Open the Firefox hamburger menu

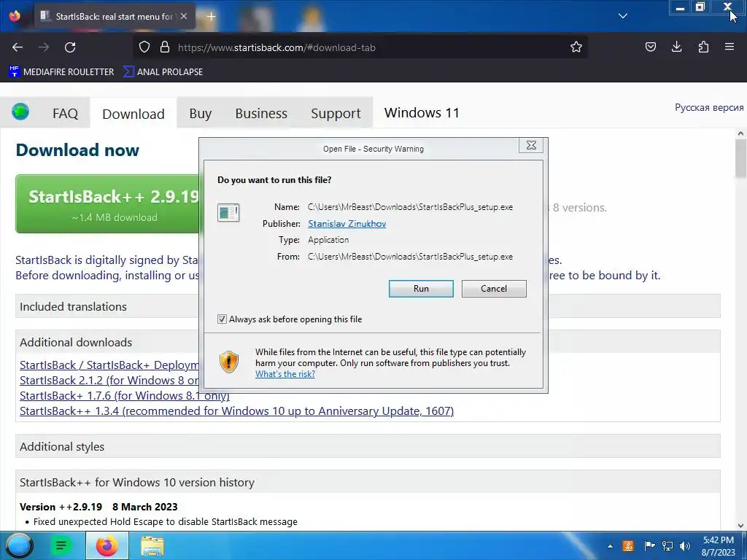(729, 47)
